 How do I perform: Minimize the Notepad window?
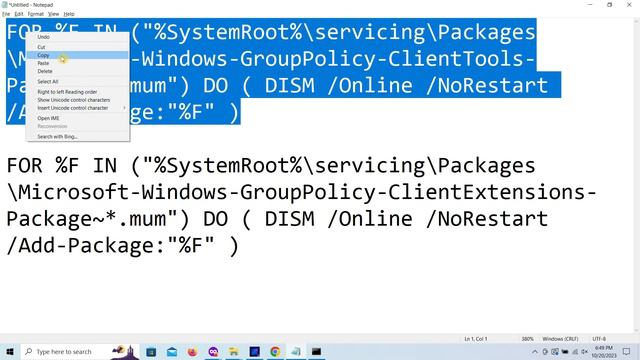[590, 5]
